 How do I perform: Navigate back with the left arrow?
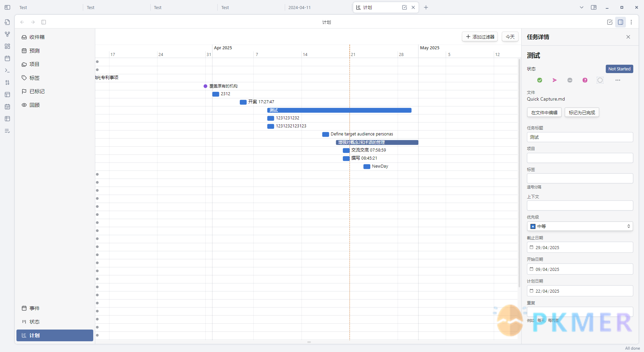(x=22, y=22)
